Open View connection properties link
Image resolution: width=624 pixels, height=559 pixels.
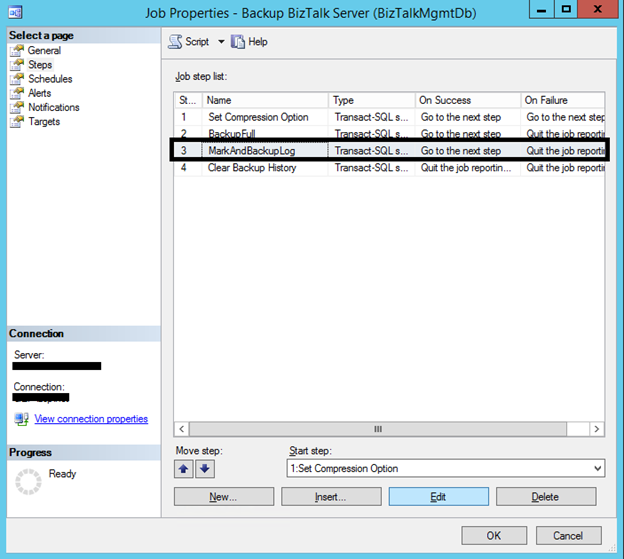pos(91,419)
